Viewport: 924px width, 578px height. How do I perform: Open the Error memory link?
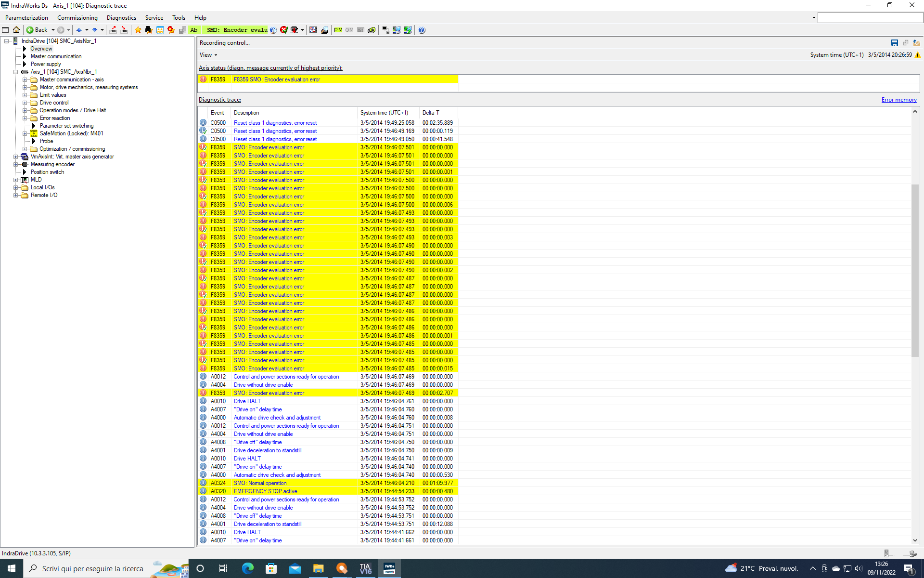898,100
